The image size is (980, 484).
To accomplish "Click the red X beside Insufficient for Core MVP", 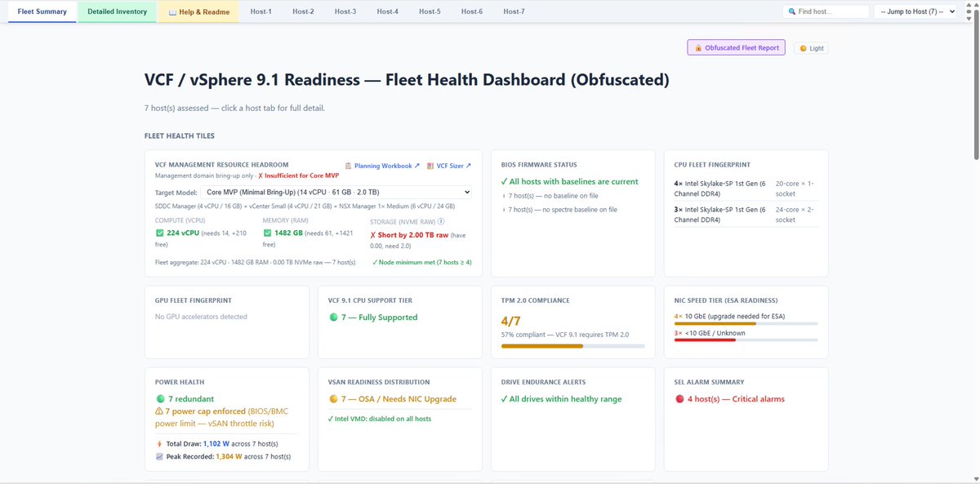I will coord(261,175).
